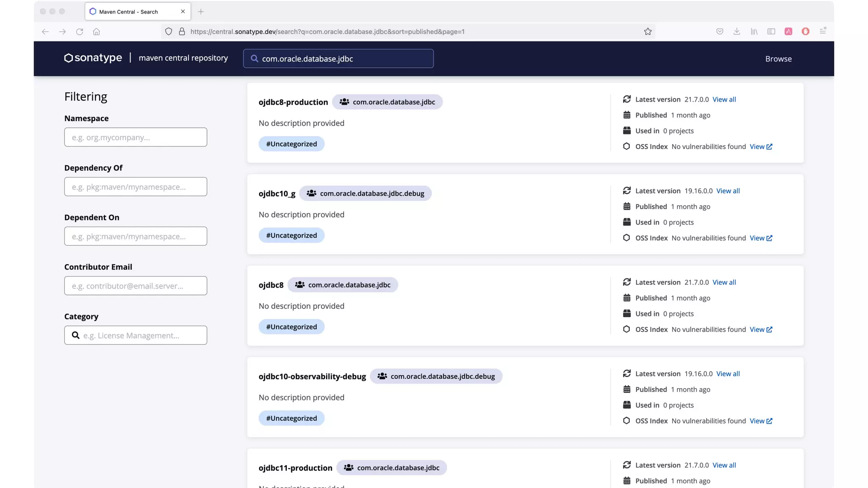Image resolution: width=868 pixels, height=488 pixels.
Task: Focus the Dependent On filter field
Action: (x=136, y=236)
